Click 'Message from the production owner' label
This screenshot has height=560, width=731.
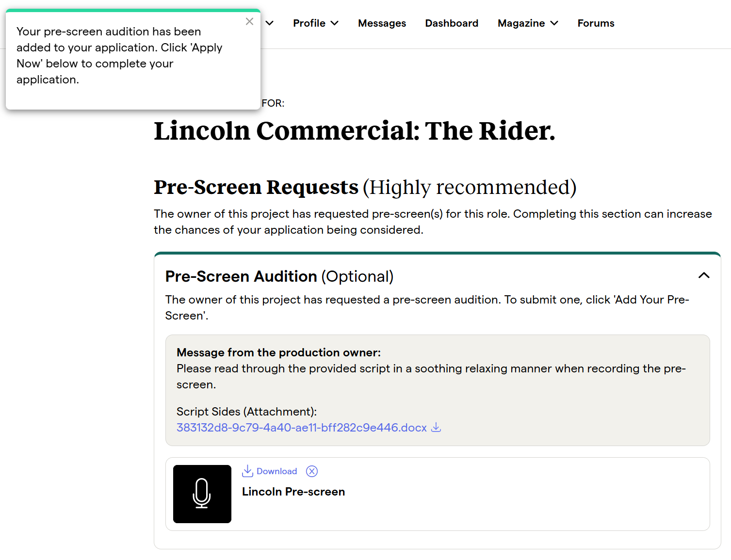[x=279, y=352]
